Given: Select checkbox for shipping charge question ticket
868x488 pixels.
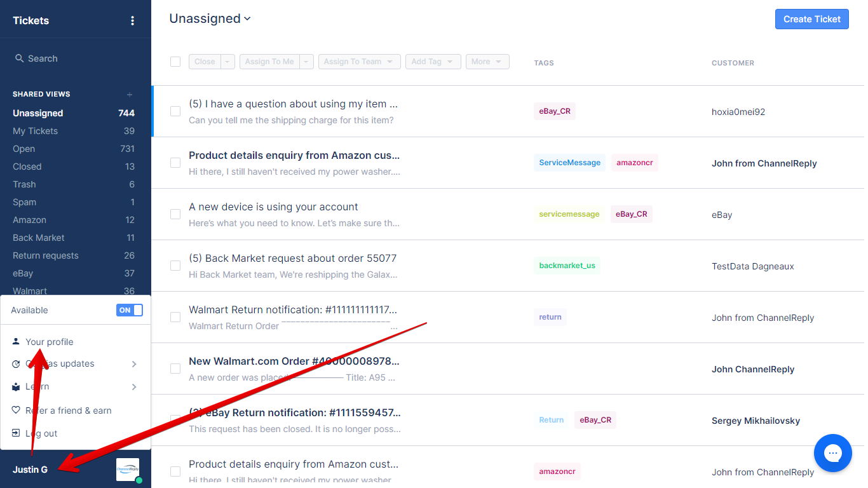Looking at the screenshot, I should point(175,111).
